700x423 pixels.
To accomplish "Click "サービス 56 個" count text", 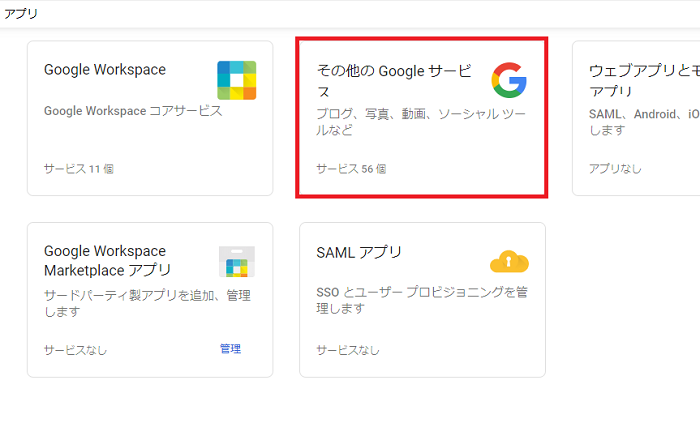I will pos(351,169).
